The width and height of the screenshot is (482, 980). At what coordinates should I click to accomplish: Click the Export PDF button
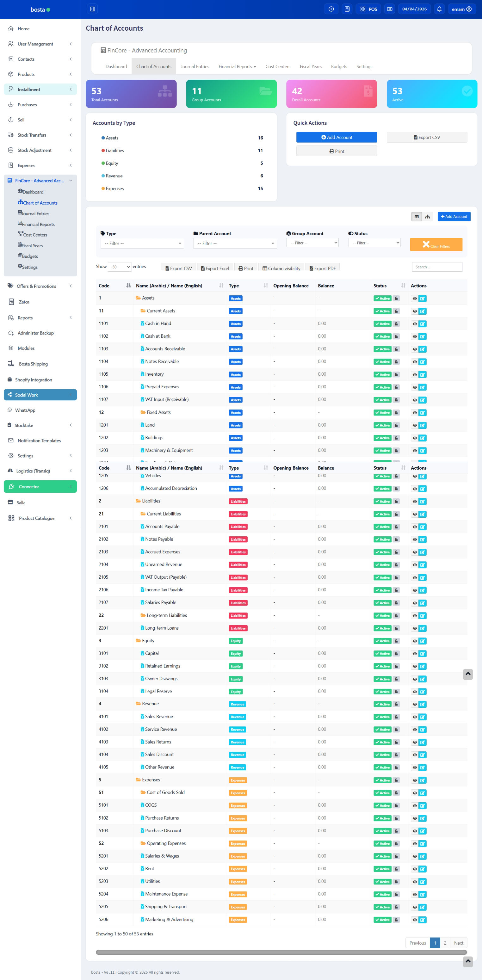point(322,268)
